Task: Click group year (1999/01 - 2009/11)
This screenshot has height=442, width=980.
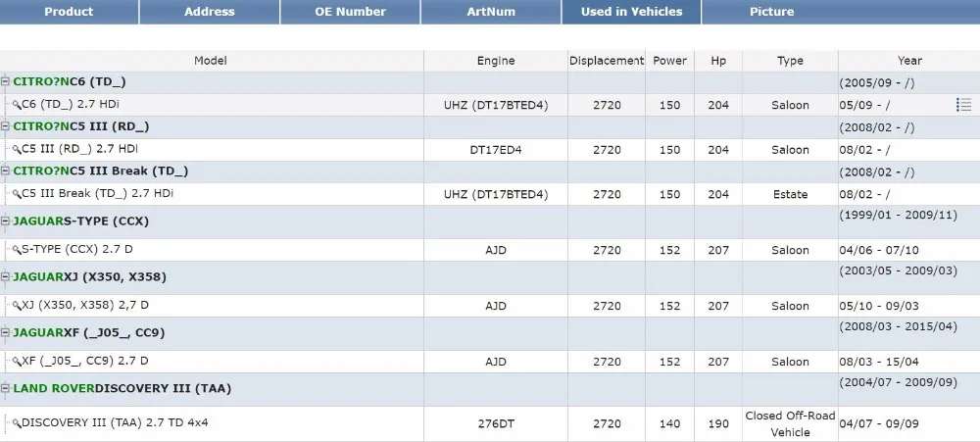Action: (898, 215)
